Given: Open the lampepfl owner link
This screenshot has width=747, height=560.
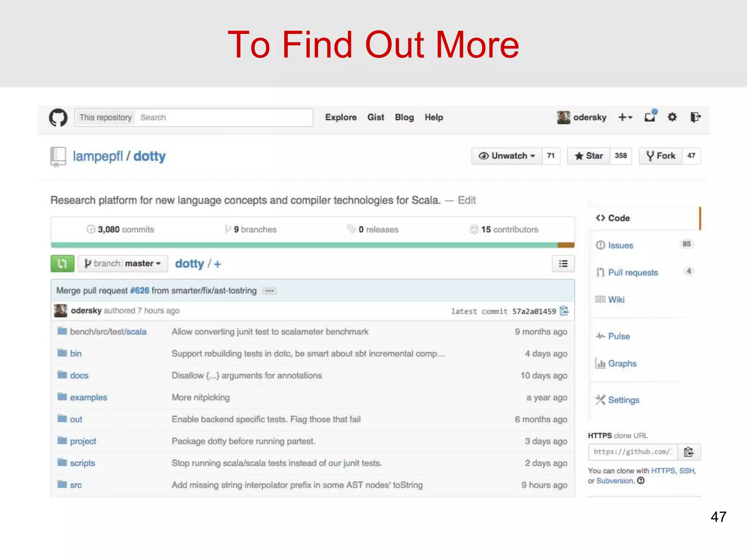Looking at the screenshot, I should pos(98,156).
